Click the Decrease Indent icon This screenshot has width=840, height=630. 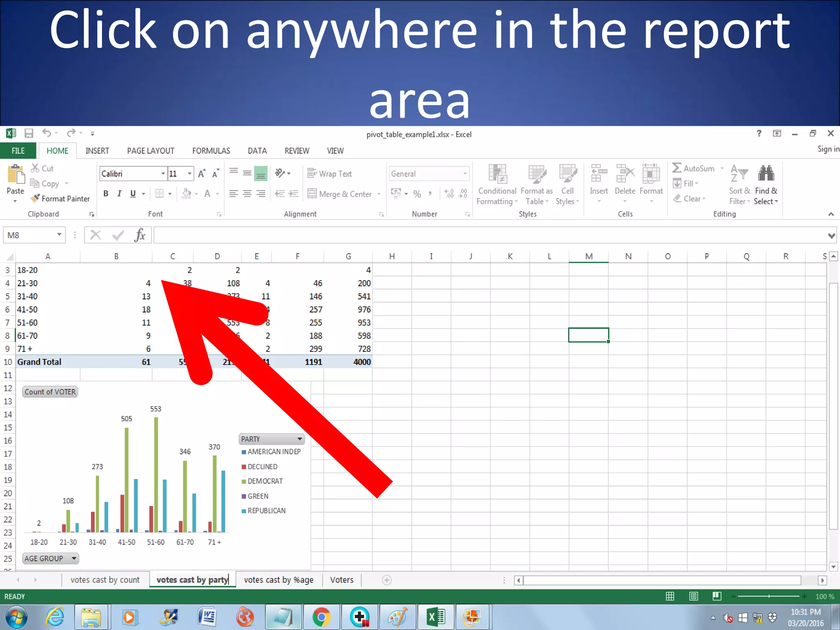click(x=280, y=194)
